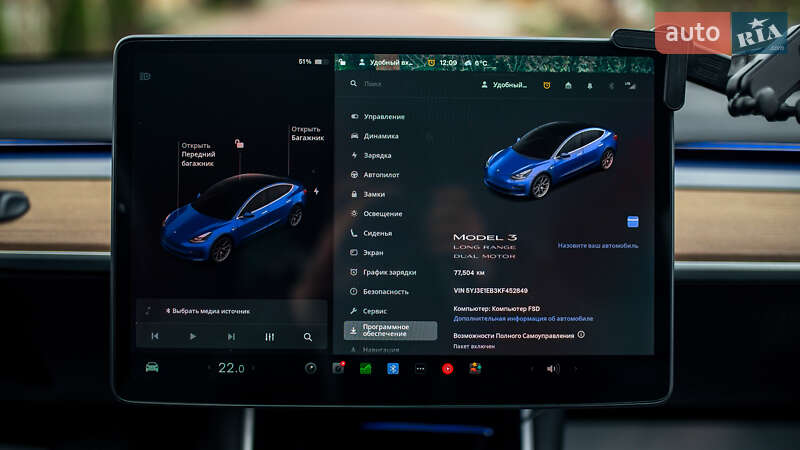
Task: Tap the Компьютер: Компьютер FSD text
Action: (x=496, y=308)
